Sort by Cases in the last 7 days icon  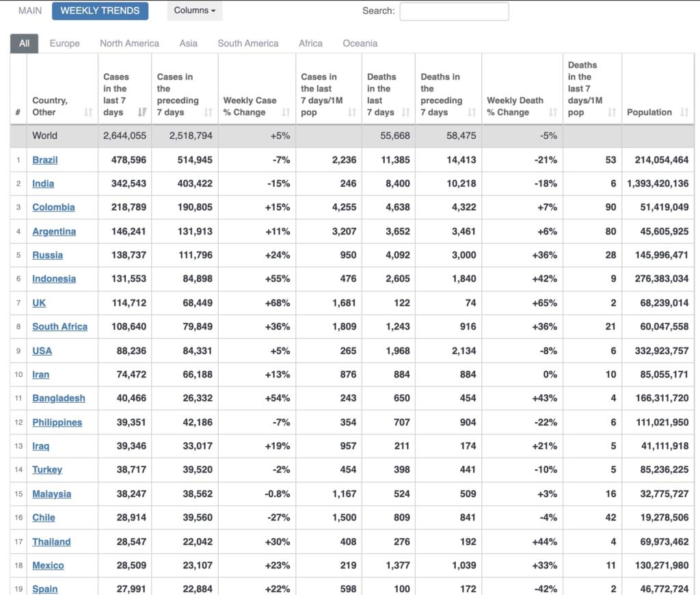coord(142,112)
